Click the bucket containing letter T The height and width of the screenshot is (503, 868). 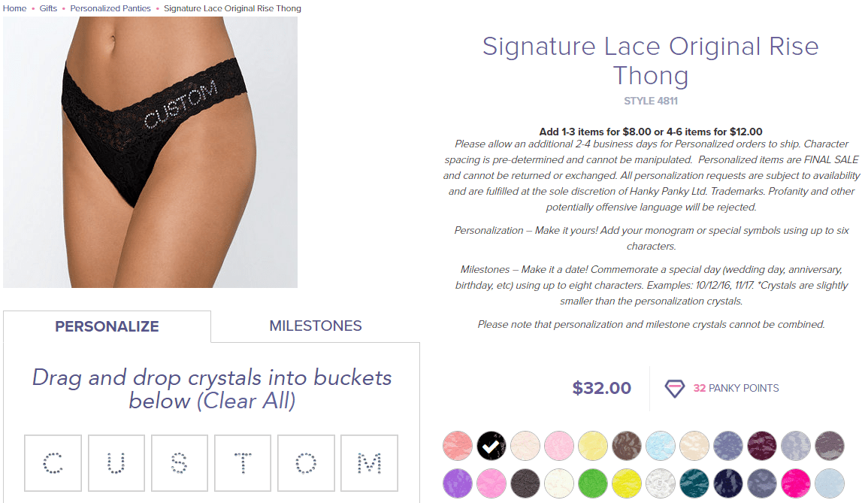tap(243, 463)
